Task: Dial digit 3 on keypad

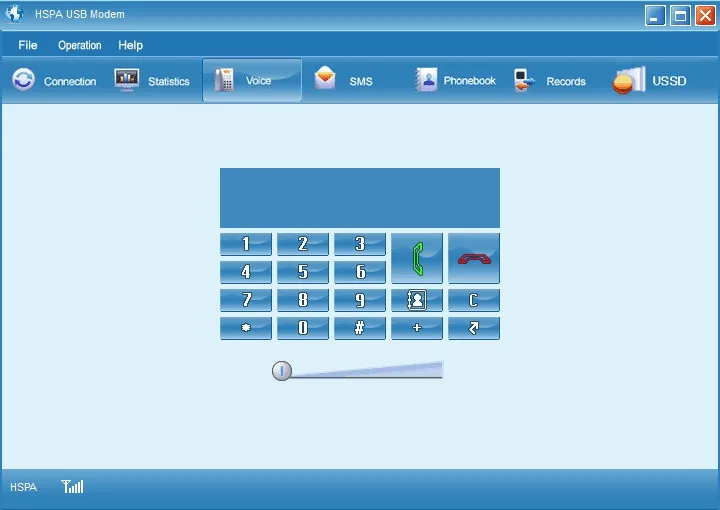Action: [x=360, y=244]
